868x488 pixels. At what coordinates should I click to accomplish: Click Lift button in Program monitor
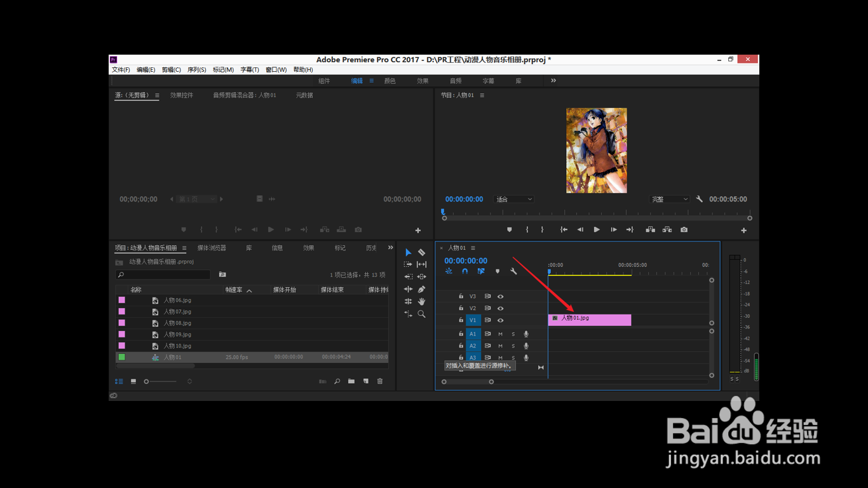[650, 229]
